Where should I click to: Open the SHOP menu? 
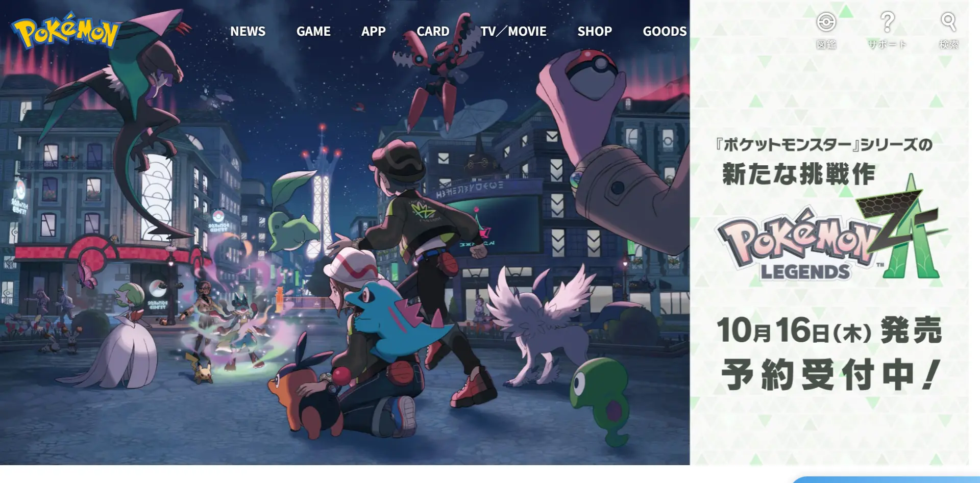coord(595,31)
